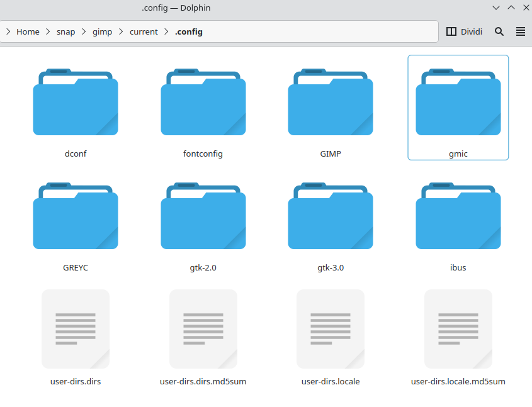Screen dimensions: 532x407
Task: Click the search magnifier icon
Action: pyautogui.click(x=499, y=31)
